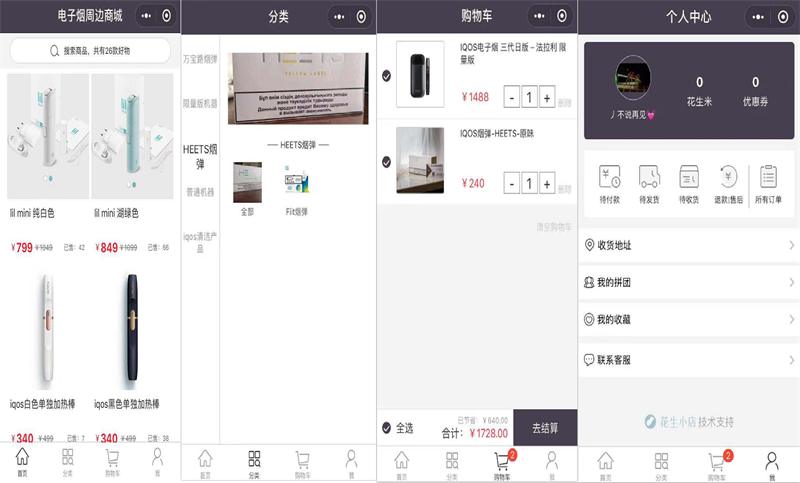
Task: Tap the 购物车 cart icon on 个人中心 screen
Action: coord(718,461)
